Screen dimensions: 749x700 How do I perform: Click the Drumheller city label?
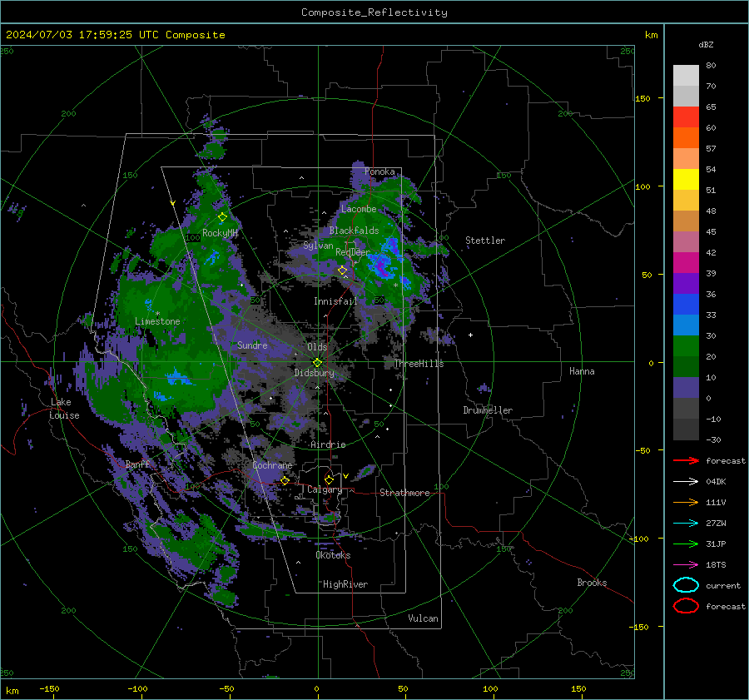point(488,410)
